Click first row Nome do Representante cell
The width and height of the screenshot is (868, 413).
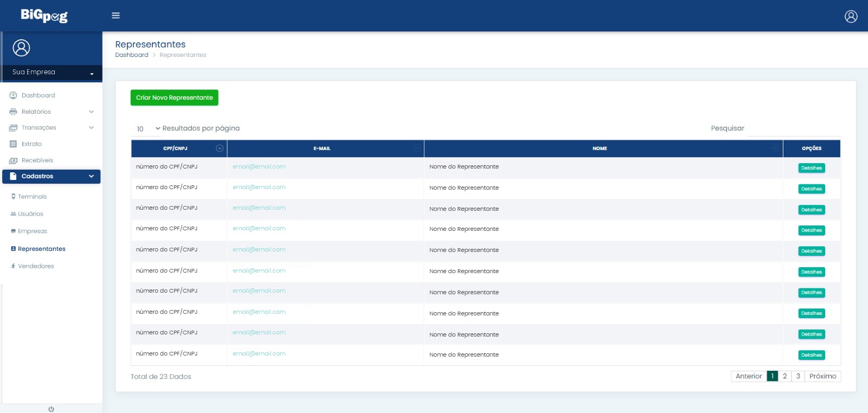(603, 167)
